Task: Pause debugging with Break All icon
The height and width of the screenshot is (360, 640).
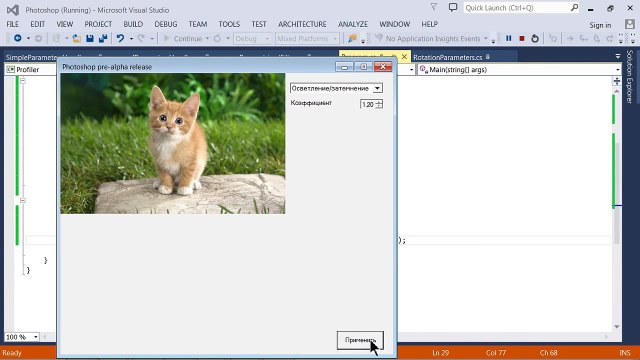Action: pos(509,38)
